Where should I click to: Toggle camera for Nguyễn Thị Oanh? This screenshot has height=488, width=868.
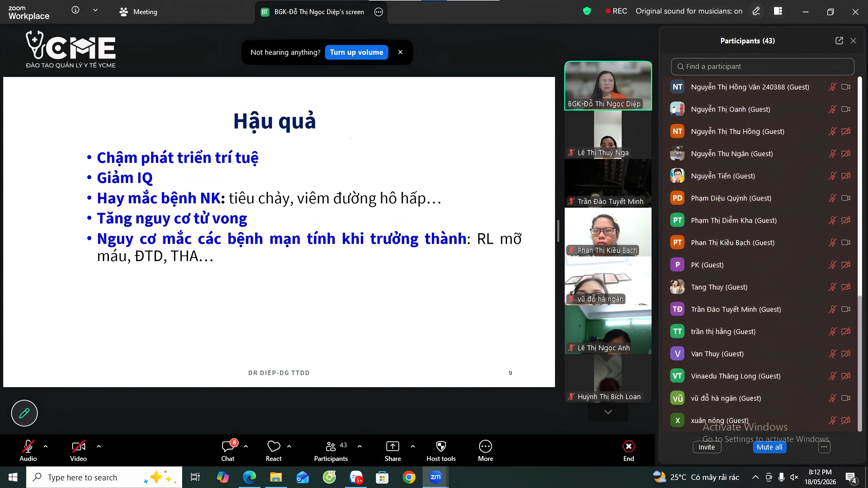pyautogui.click(x=845, y=109)
